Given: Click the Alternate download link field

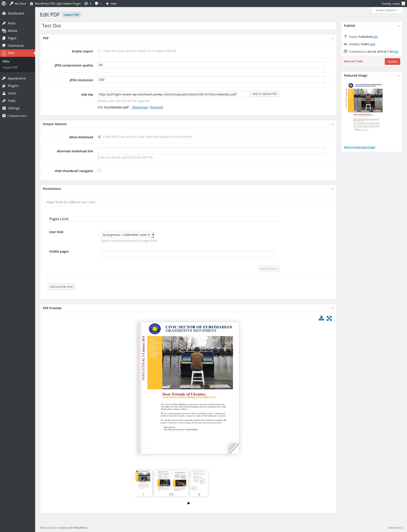Looking at the screenshot, I should click(x=211, y=151).
